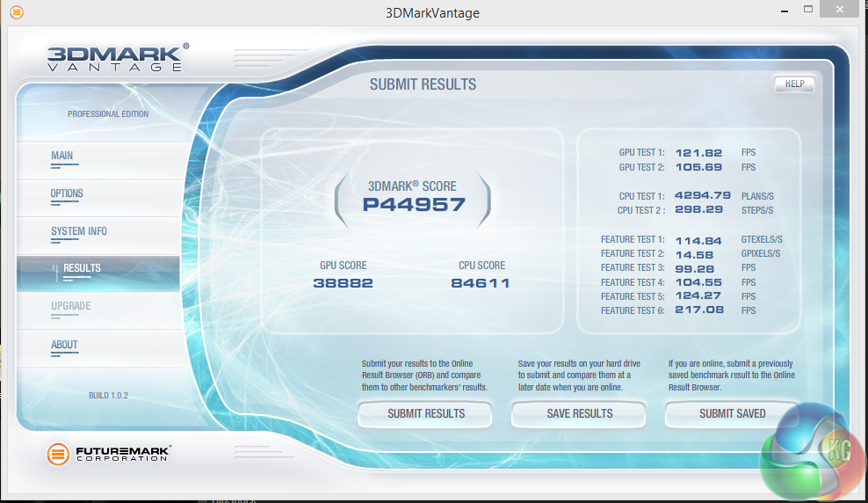Click the Online Result Browser submit description
The height and width of the screenshot is (503, 868).
(424, 375)
